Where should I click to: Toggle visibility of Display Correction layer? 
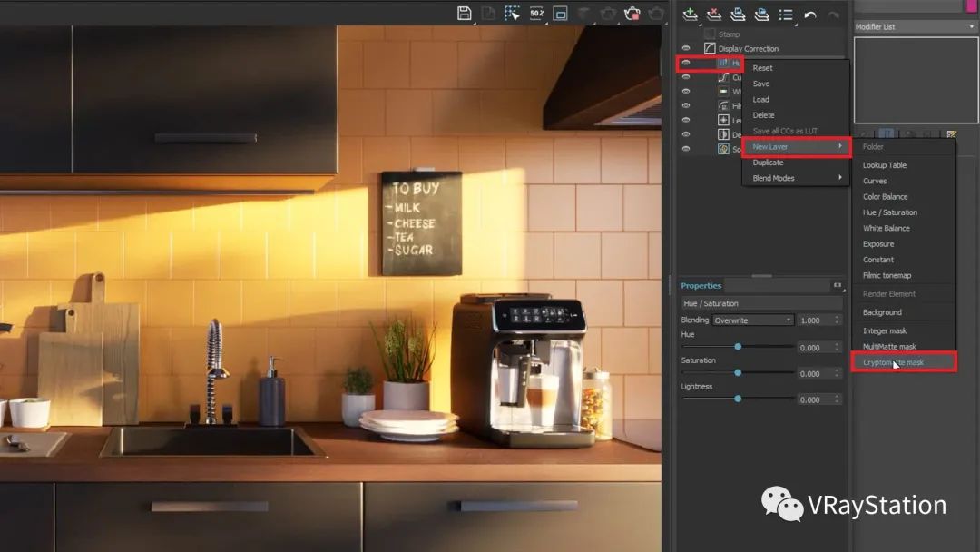[686, 48]
